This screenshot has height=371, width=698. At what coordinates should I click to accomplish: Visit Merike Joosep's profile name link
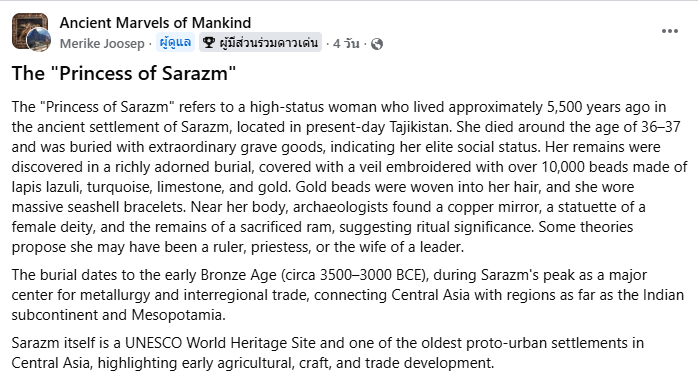point(102,44)
